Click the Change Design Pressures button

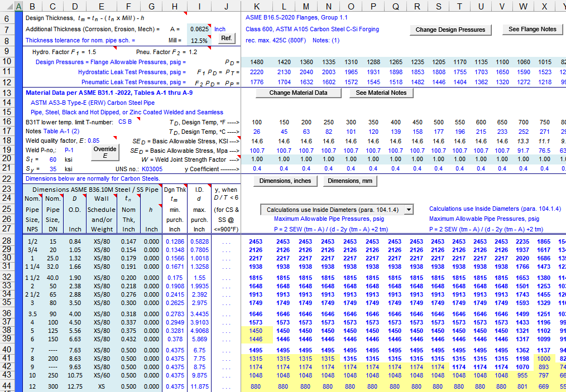pos(450,30)
